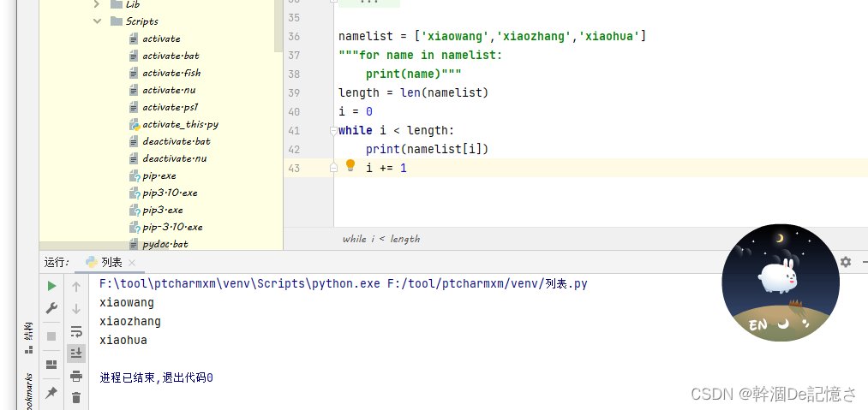The image size is (868, 410).
Task: Pin the run tab with pin icon
Action: [x=51, y=392]
